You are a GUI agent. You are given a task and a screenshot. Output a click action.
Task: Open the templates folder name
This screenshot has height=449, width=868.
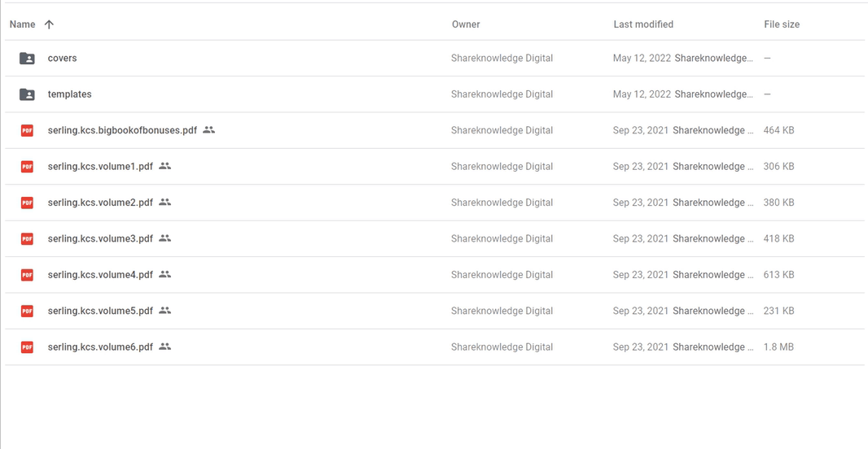[70, 94]
